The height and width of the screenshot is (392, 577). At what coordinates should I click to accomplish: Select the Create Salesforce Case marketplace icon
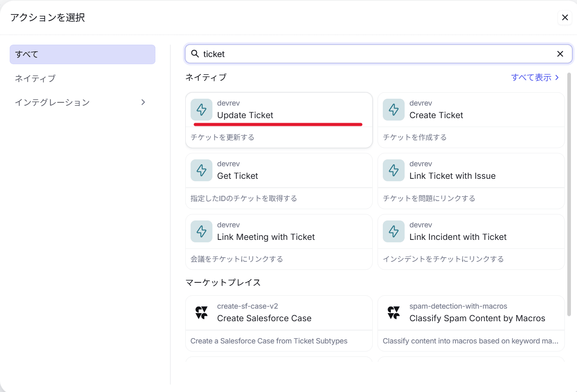[x=201, y=312]
